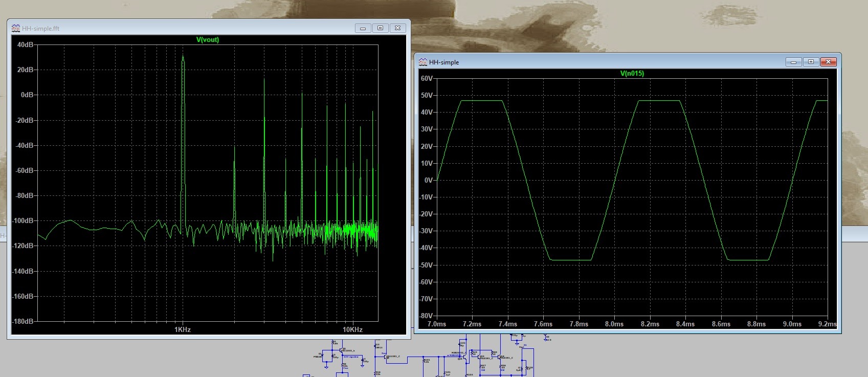
Task: Click the 20dB label on FFT vertical axis
Action: 26,70
